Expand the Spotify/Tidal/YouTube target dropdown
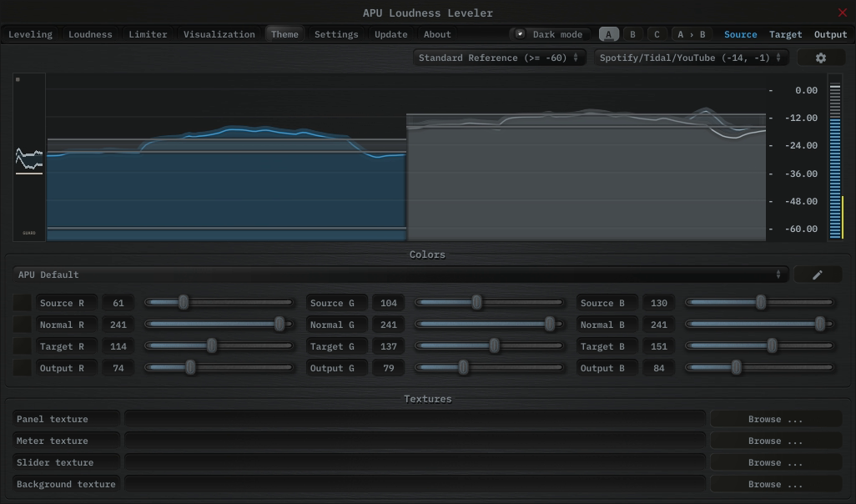The height and width of the screenshot is (504, 856). [x=691, y=58]
